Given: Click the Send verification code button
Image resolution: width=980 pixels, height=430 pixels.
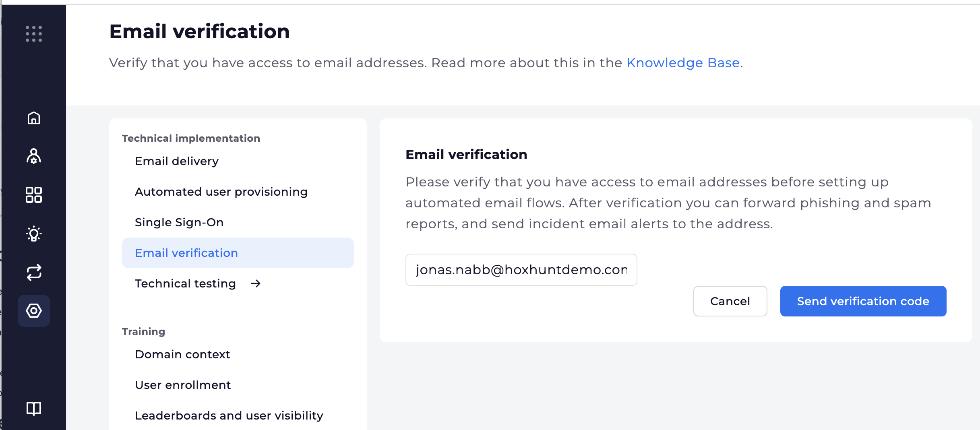Looking at the screenshot, I should coord(863,301).
